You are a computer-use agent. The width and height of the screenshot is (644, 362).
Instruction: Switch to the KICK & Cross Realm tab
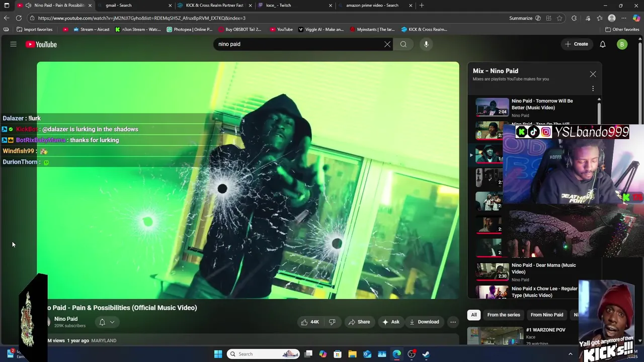(215, 6)
